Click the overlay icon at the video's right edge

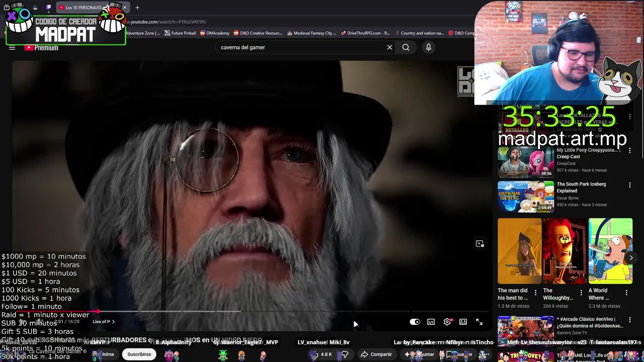point(480,244)
